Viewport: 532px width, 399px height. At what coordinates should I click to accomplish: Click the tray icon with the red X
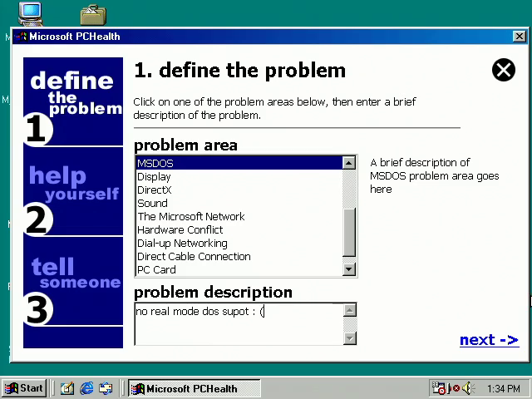coord(454,388)
